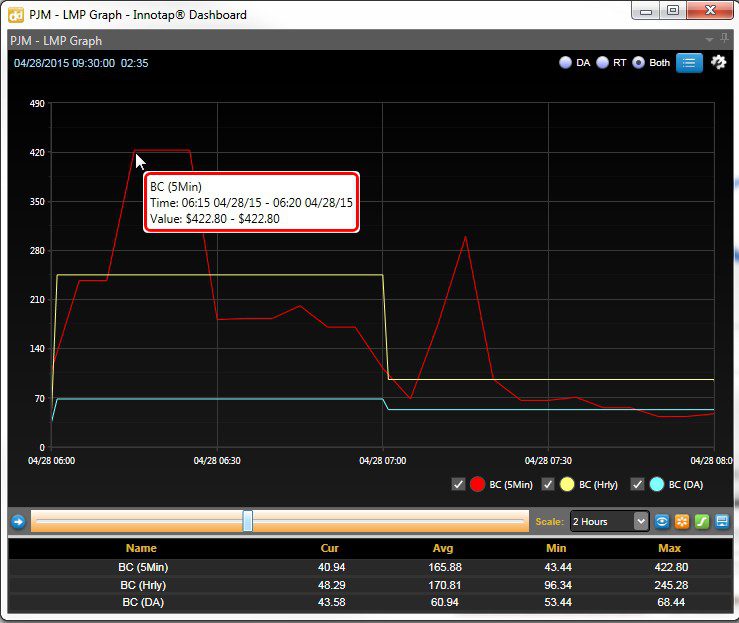Click the blue save disk icon
Viewport: 739px width, 623px height.
(x=722, y=521)
